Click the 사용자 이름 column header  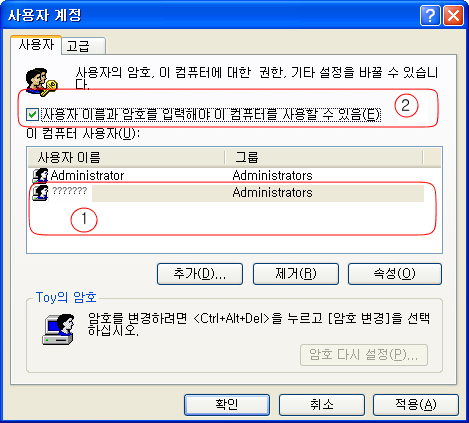pos(127,157)
